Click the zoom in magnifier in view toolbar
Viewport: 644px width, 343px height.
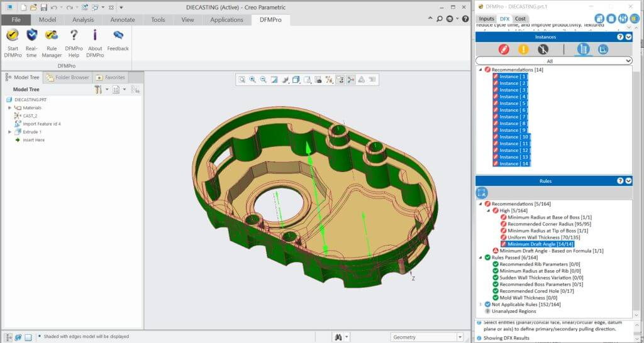[252, 80]
